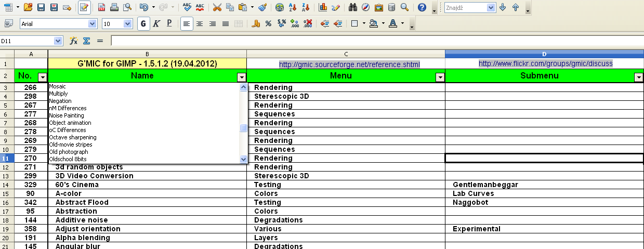Activate the Format Paintbrush
The height and width of the screenshot is (249, 644).
click(x=263, y=7)
